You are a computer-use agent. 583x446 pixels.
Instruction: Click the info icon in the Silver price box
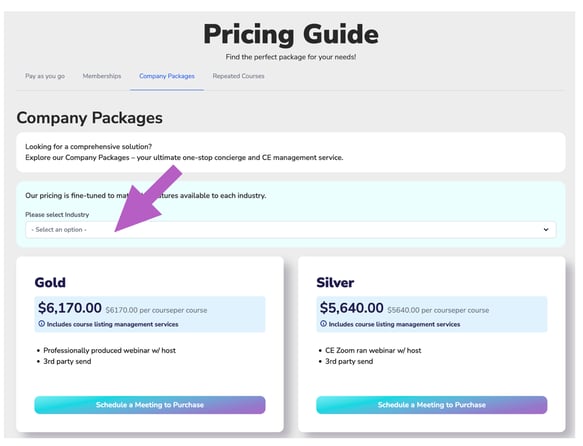tap(323, 324)
